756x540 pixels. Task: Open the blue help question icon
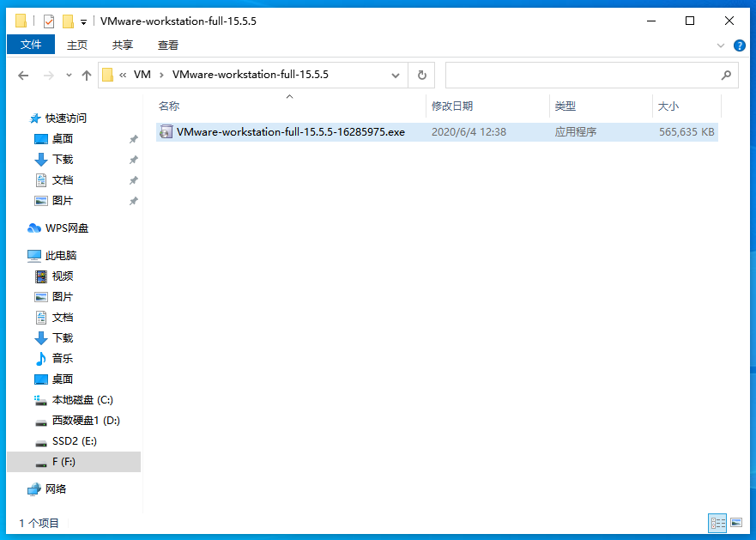(x=739, y=46)
